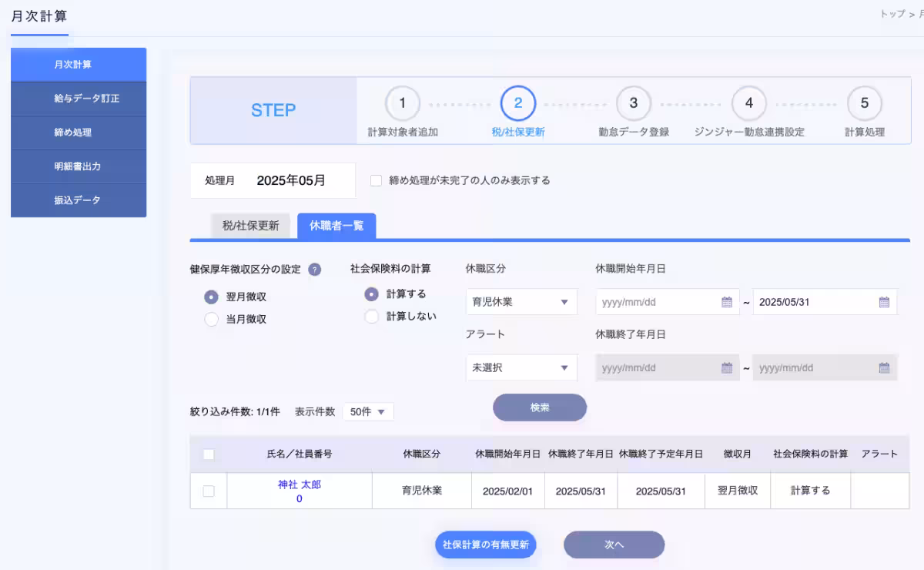Click the 次へ button to proceed
The image size is (924, 570).
coord(614,545)
